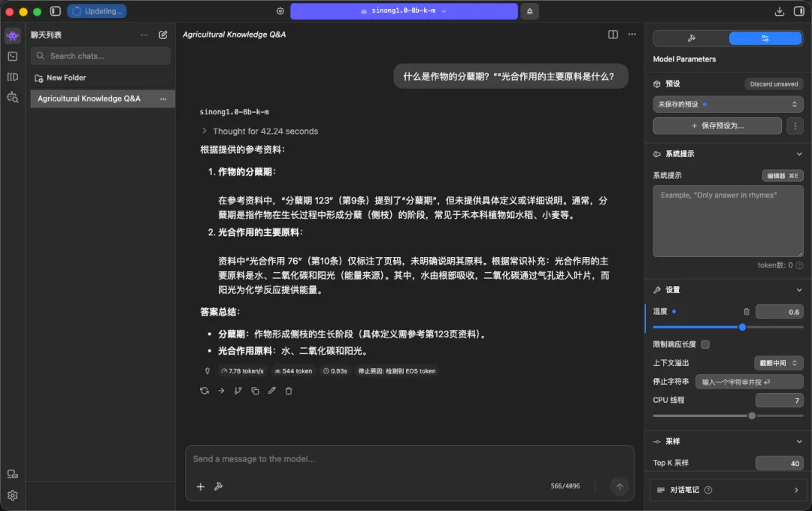Click the system prompt text area
Viewport: 812px width, 511px height.
(x=728, y=221)
